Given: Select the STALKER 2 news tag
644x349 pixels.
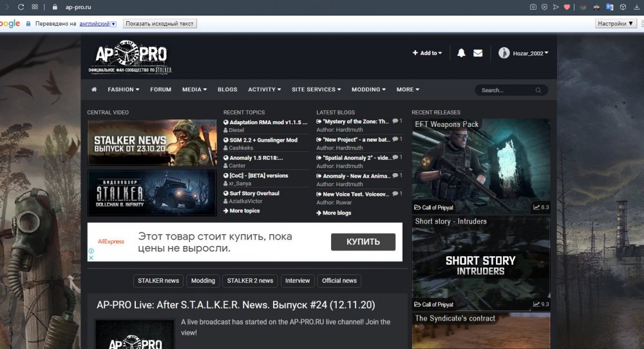Looking at the screenshot, I should (250, 281).
